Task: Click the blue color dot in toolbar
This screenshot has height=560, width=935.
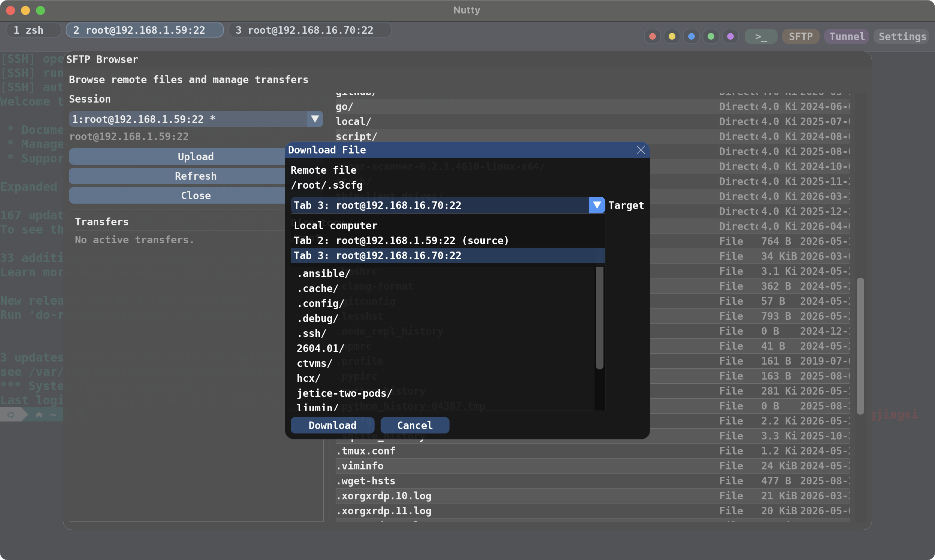Action: (692, 36)
